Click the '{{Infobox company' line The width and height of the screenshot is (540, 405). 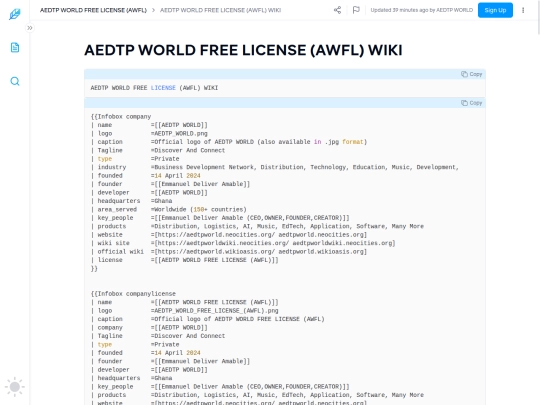click(121, 116)
